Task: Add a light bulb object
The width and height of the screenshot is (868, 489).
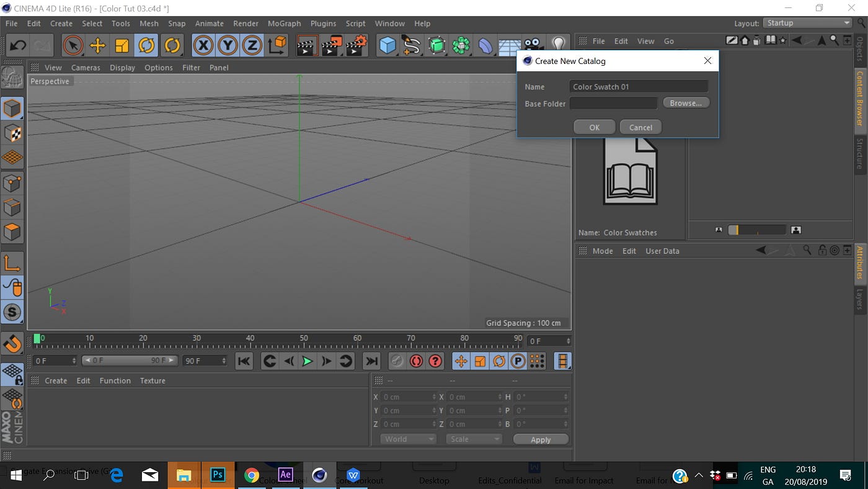Action: click(558, 44)
